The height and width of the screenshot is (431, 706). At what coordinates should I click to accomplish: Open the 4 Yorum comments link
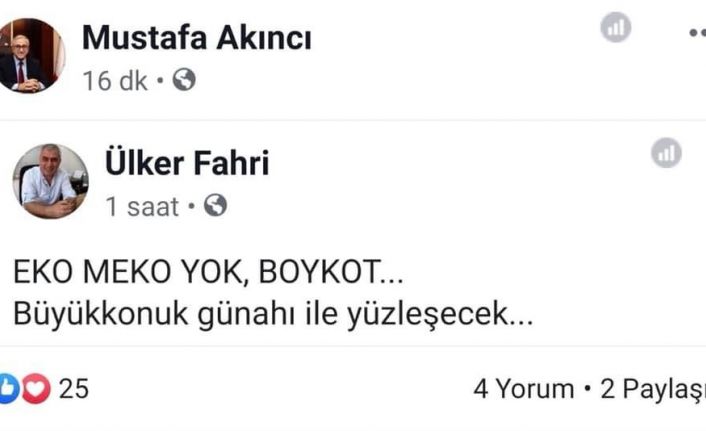[523, 389]
